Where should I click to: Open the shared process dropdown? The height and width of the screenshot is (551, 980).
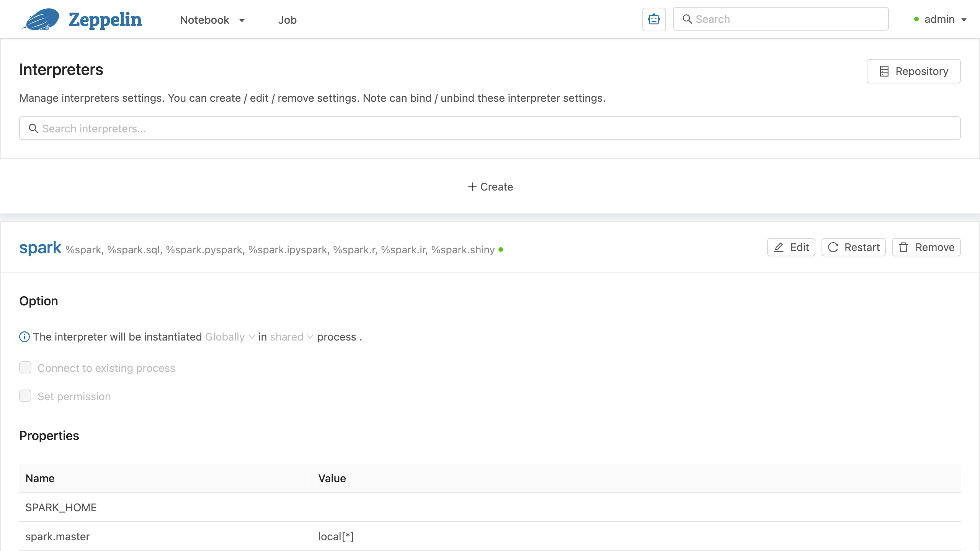tap(291, 337)
